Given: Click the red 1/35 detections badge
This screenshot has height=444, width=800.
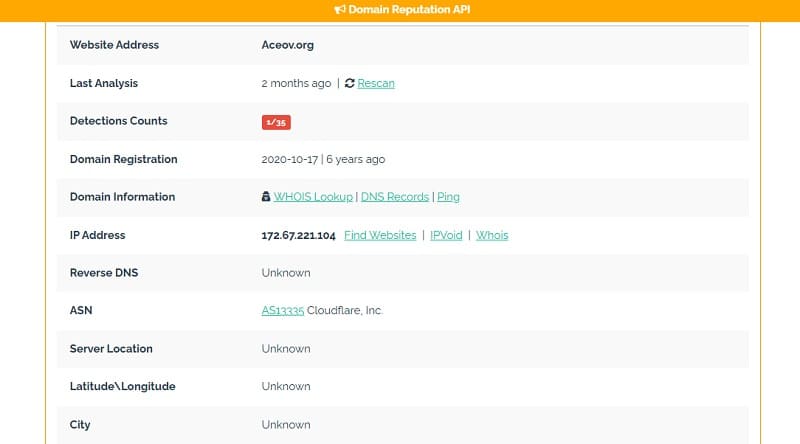Looking at the screenshot, I should [x=276, y=122].
